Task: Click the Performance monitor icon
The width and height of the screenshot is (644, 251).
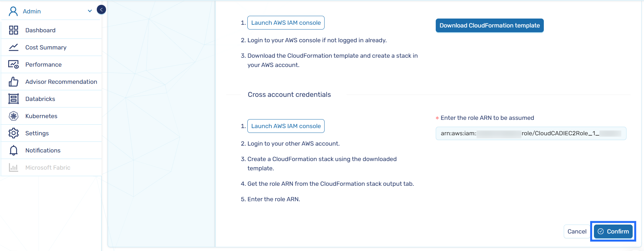Action: click(x=13, y=65)
